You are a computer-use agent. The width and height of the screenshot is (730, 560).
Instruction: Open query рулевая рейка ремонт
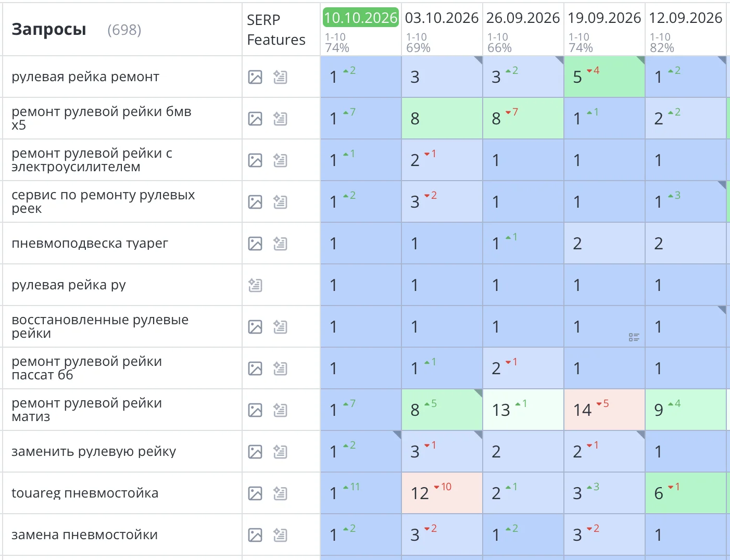pos(85,77)
